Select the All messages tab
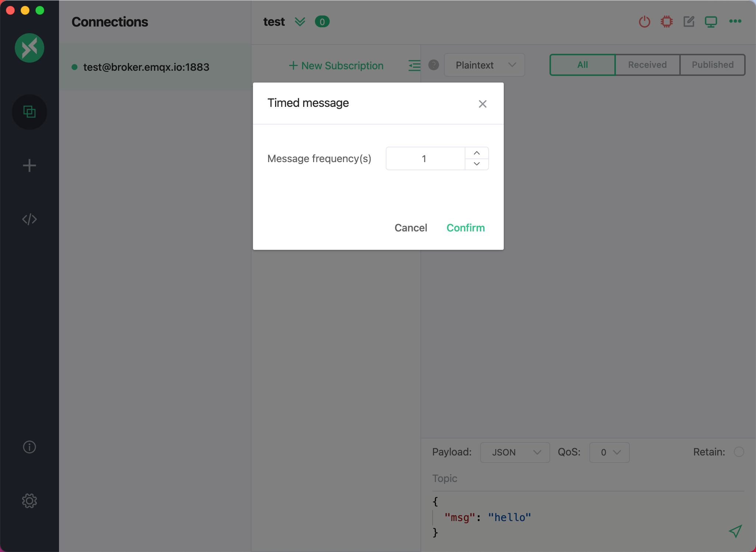 pyautogui.click(x=582, y=64)
